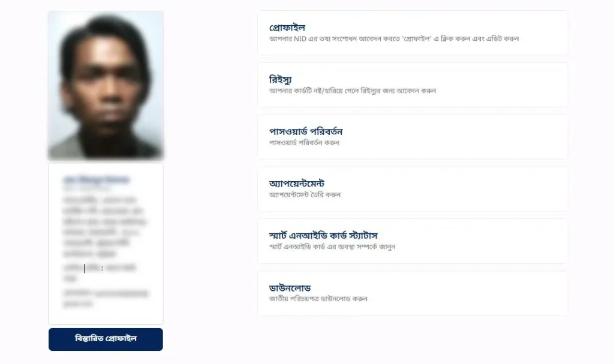
Task: Open পাসওয়ার্ড পরিবর্তন heading
Action: coord(306,132)
